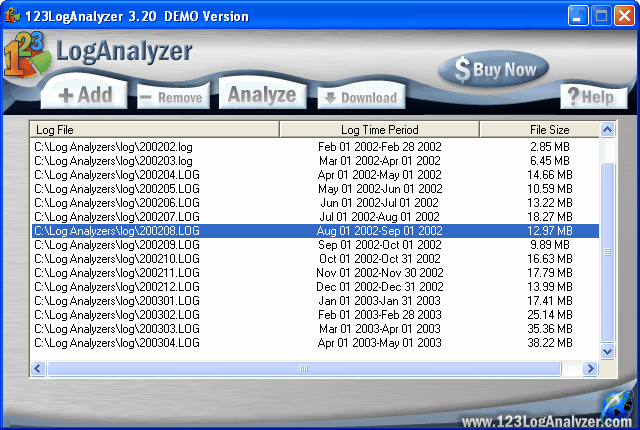This screenshot has width=640, height=430.
Task: Click the horizontal scrollbar thumb
Action: coord(304,368)
